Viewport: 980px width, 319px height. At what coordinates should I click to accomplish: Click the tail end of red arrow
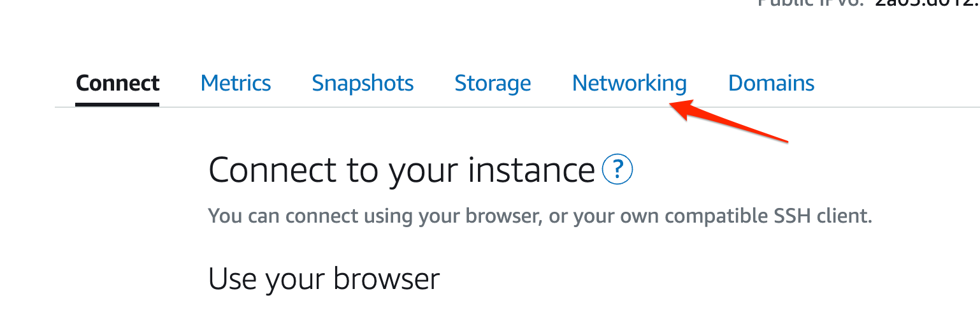tap(788, 140)
